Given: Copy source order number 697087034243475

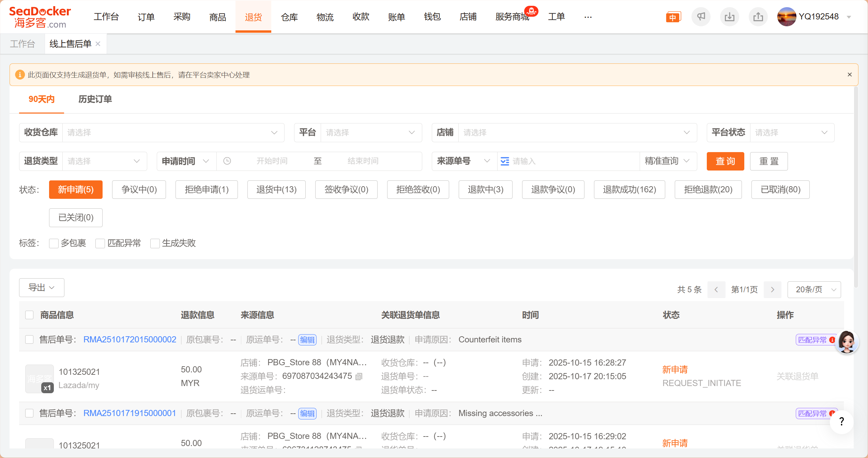Looking at the screenshot, I should tap(359, 376).
